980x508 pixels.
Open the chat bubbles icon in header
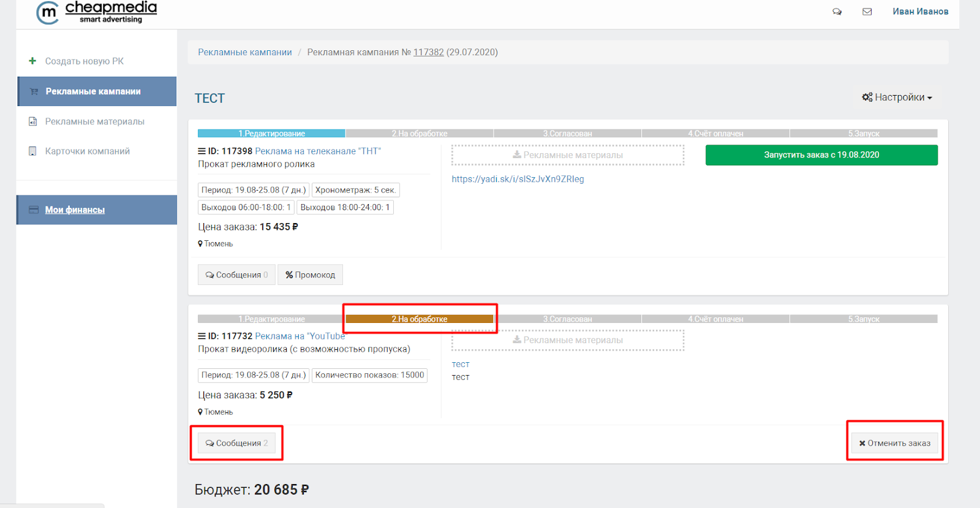tap(837, 12)
